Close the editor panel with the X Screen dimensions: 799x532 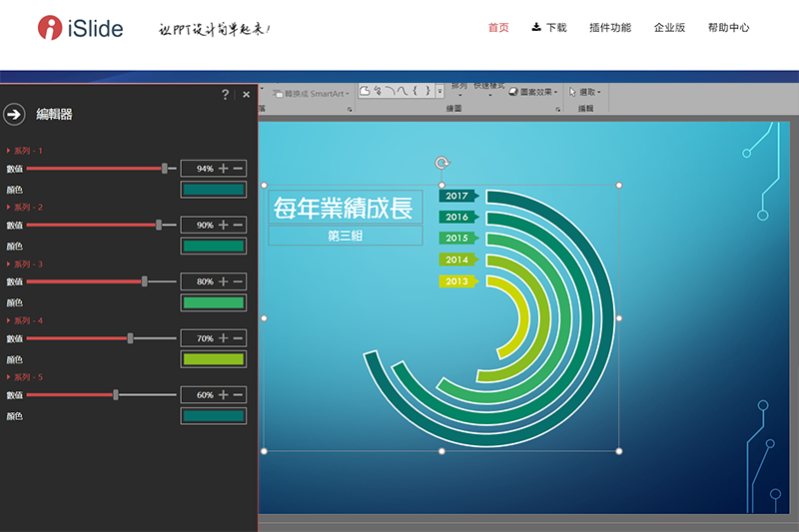[246, 94]
